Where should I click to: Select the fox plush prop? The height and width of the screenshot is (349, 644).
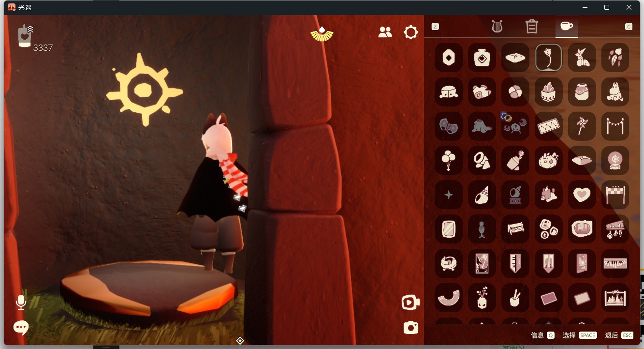coord(582,57)
